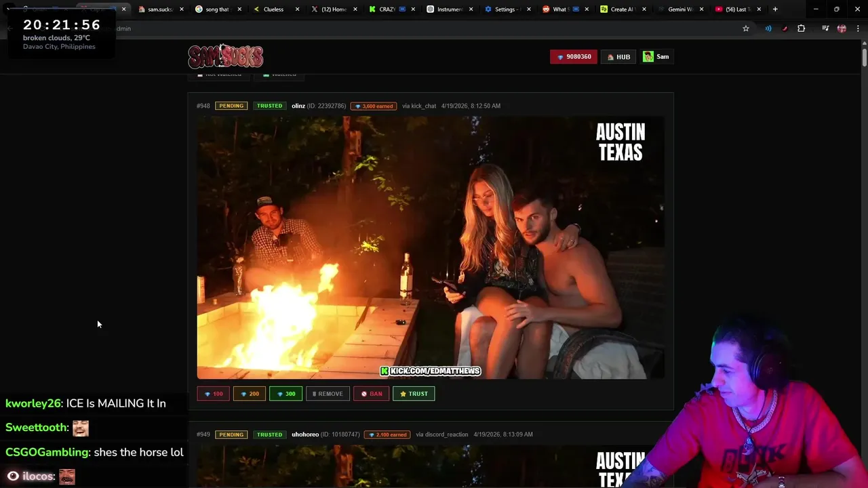This screenshot has width=868, height=488.
Task: Click TRUSTED badge on submission #949
Action: click(269, 434)
